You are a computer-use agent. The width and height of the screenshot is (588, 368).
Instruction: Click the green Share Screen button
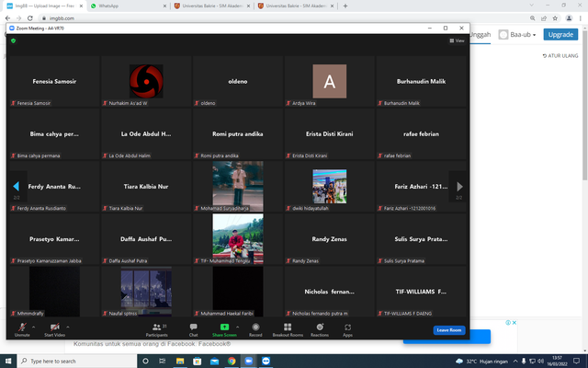[x=224, y=329]
